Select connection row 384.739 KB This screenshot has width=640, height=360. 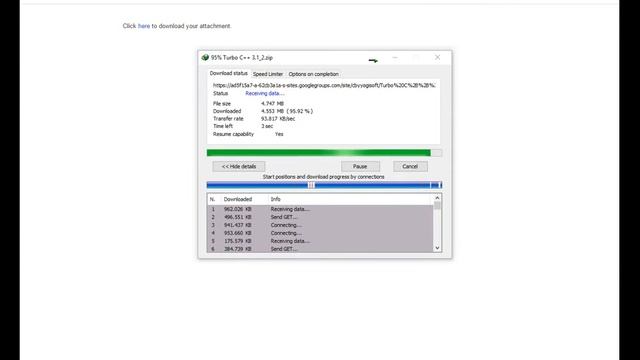320,249
